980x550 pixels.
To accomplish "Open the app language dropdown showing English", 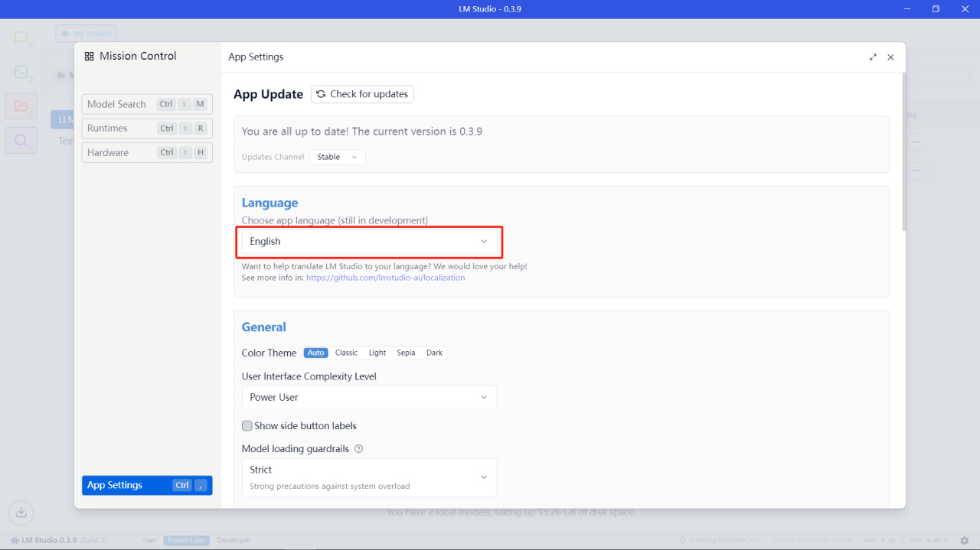I will click(369, 241).
